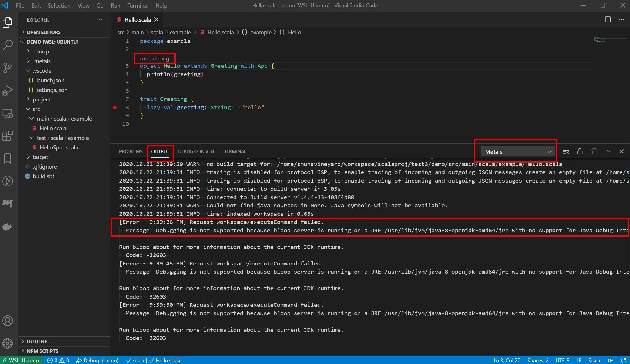
Task: Select the PROBLEMS tab in panel
Action: (x=131, y=151)
